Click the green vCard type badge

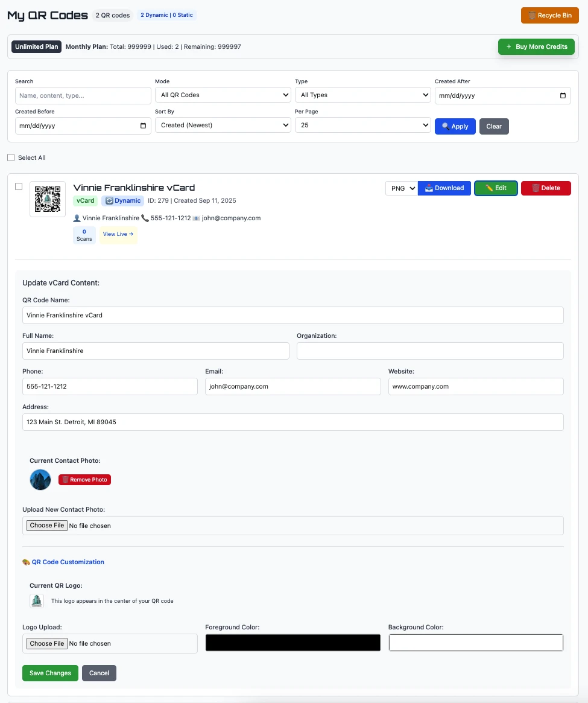(x=85, y=201)
